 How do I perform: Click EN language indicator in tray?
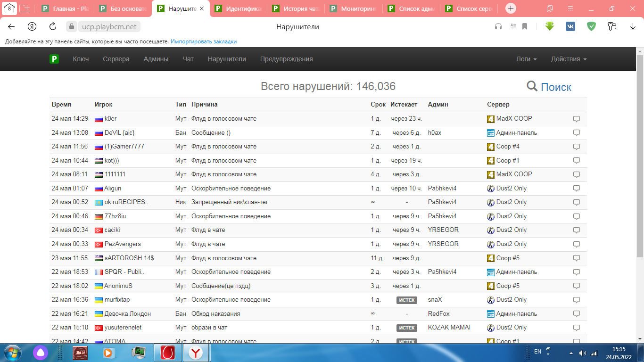[537, 352]
